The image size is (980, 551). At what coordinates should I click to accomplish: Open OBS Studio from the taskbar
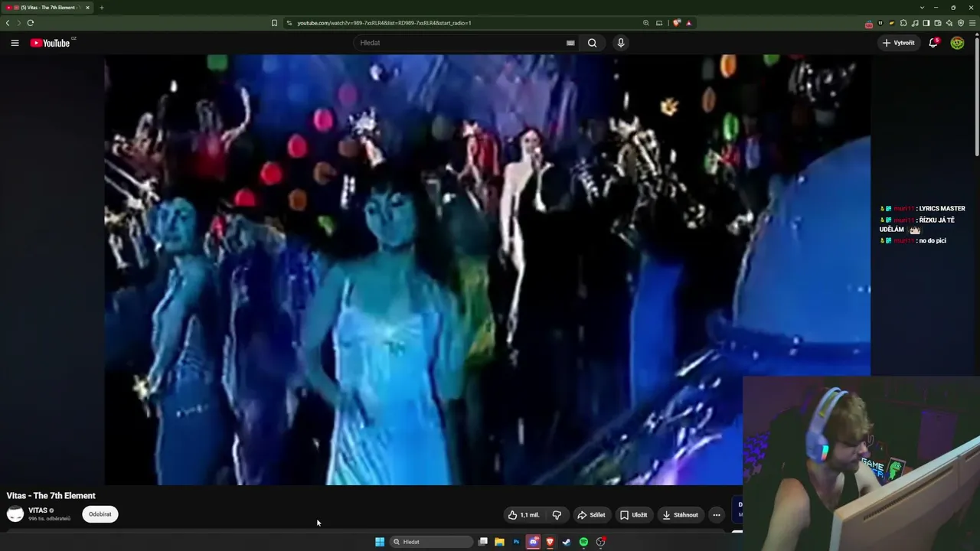pos(601,542)
